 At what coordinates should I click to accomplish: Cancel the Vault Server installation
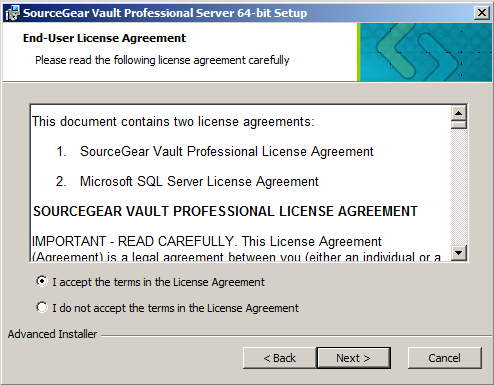click(444, 358)
